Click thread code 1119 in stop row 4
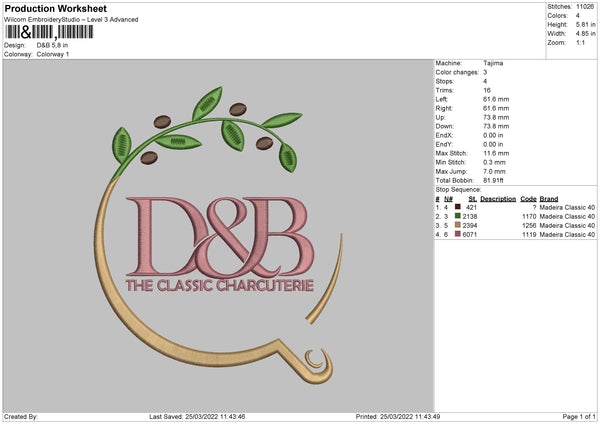This screenshot has height=424, width=600. 529,234
